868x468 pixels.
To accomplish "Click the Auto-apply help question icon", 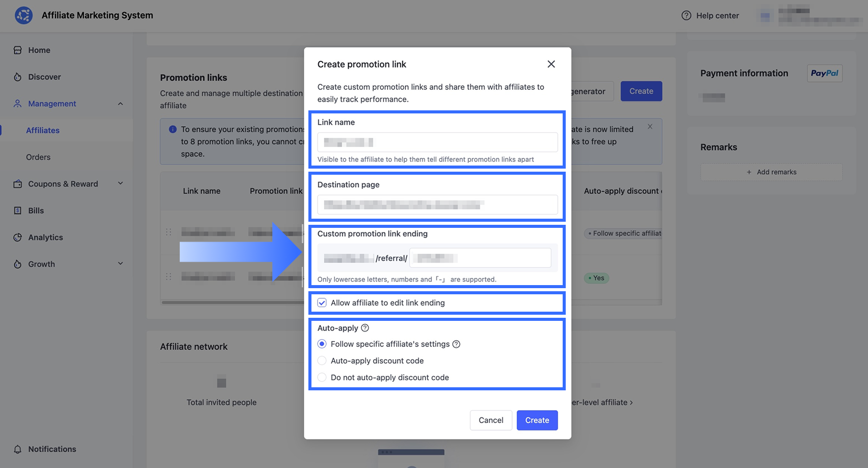I will point(365,328).
